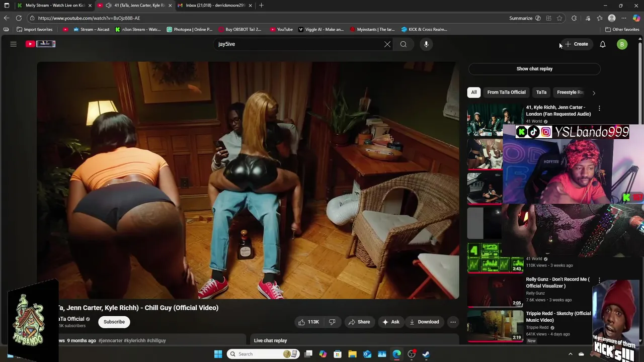Download the video
This screenshot has width=644, height=362.
[x=424, y=322]
